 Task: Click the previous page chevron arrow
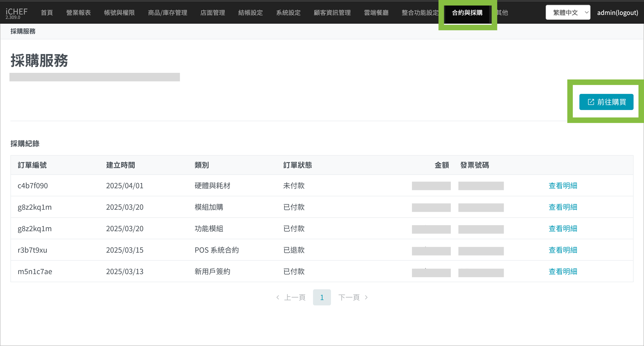coord(278,297)
